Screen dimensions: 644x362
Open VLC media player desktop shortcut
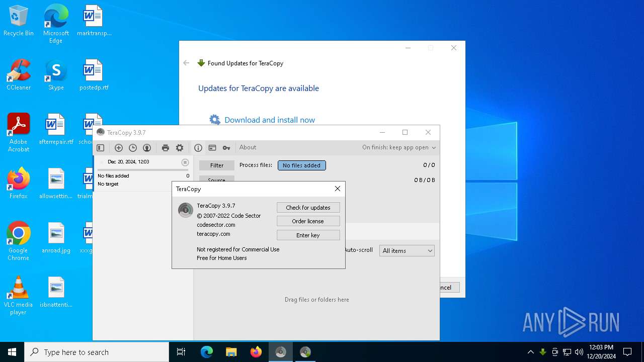(x=19, y=296)
